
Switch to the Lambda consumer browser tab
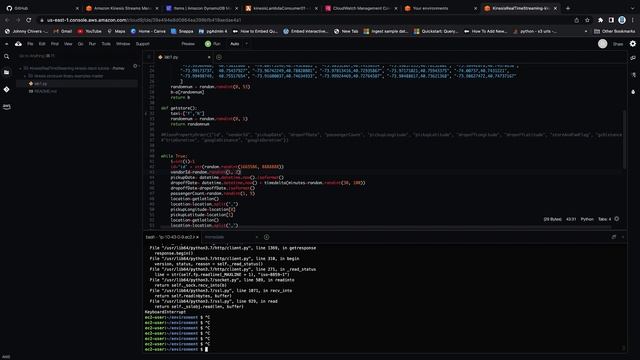point(282,8)
